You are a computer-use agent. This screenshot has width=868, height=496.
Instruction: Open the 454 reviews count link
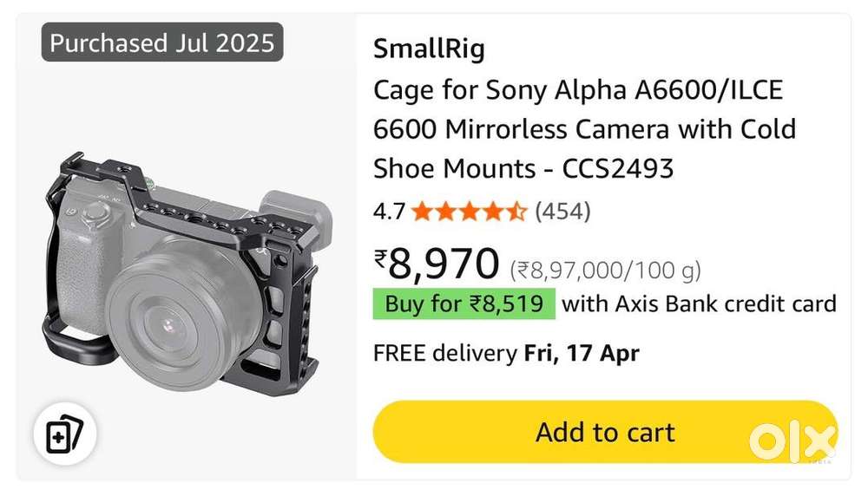click(562, 211)
